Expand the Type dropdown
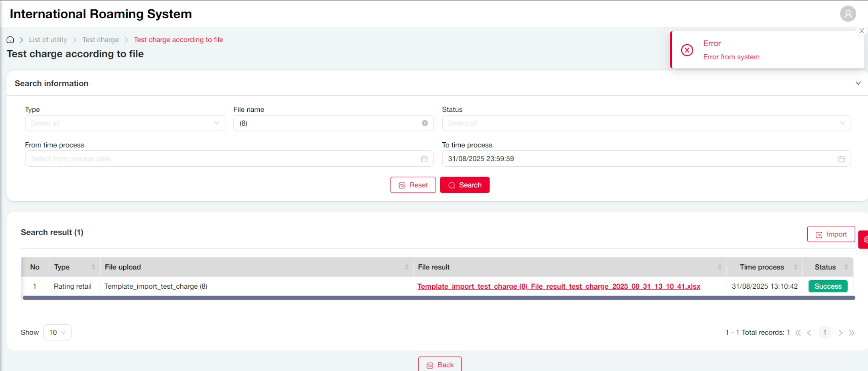The width and height of the screenshot is (868, 371). click(x=125, y=123)
